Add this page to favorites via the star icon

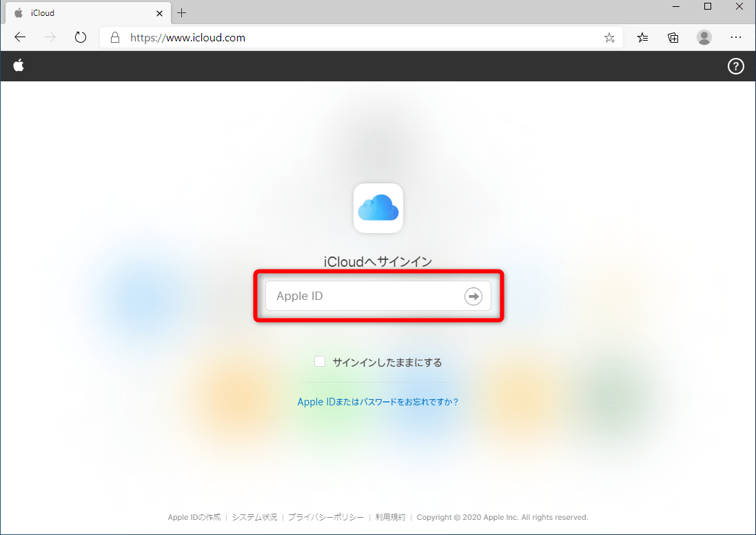(x=609, y=37)
